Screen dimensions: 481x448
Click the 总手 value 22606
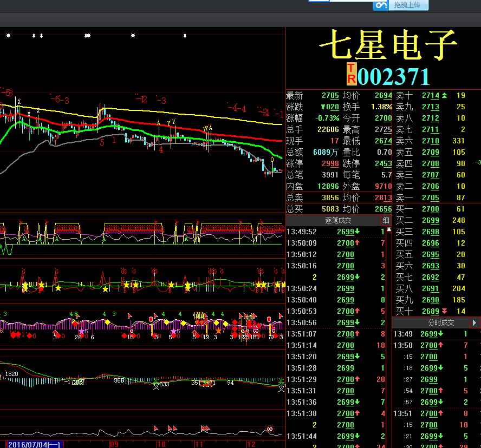(x=328, y=130)
